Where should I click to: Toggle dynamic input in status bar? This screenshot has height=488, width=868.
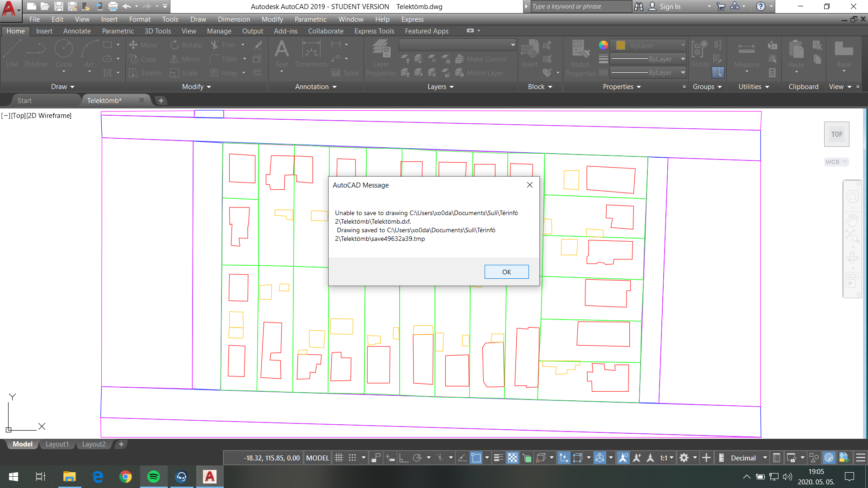click(x=390, y=458)
